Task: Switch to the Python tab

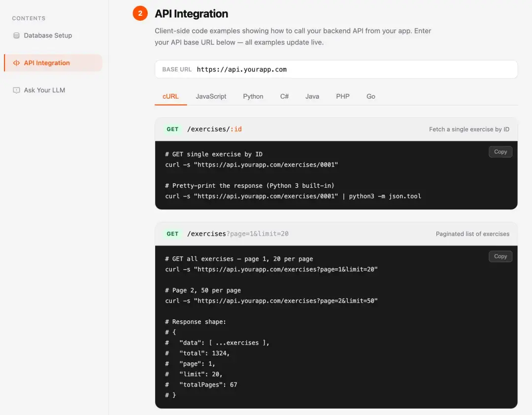Action: (253, 97)
